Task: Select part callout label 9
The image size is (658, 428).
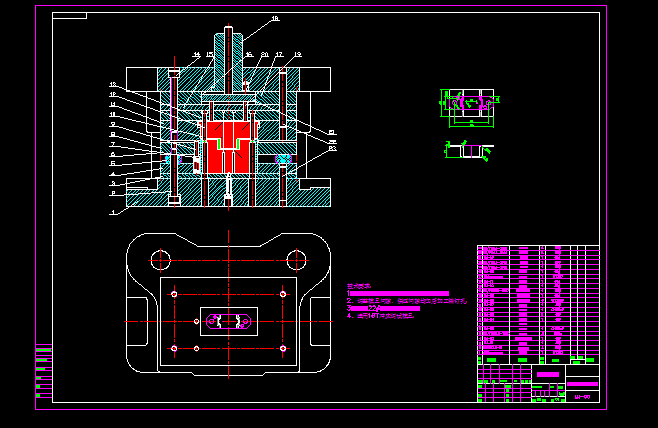Action: click(x=113, y=125)
